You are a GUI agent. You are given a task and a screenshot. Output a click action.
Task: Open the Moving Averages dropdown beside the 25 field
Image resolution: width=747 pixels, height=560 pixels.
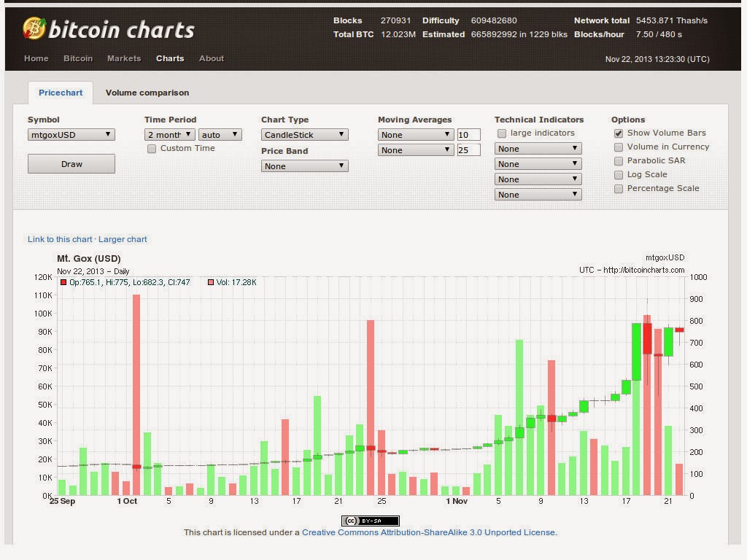[x=415, y=150]
